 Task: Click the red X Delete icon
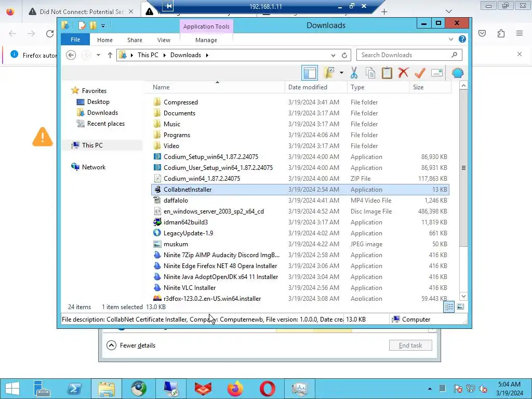[403, 73]
